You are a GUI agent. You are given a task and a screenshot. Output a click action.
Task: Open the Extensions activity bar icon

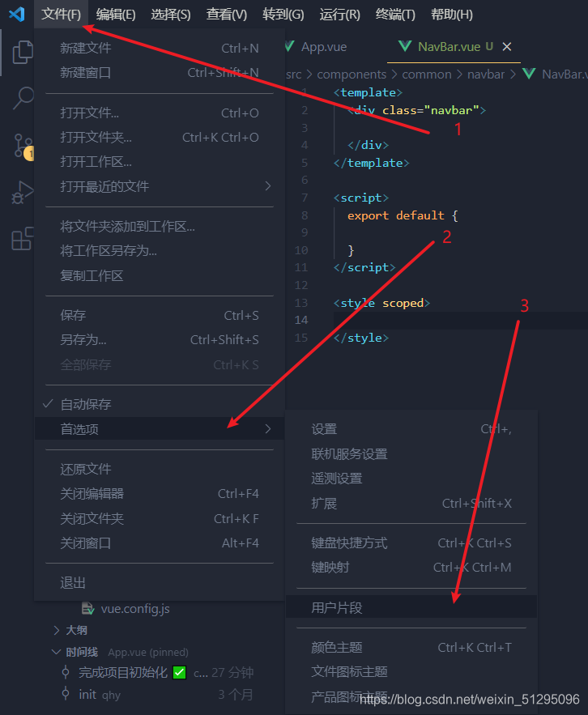[23, 239]
